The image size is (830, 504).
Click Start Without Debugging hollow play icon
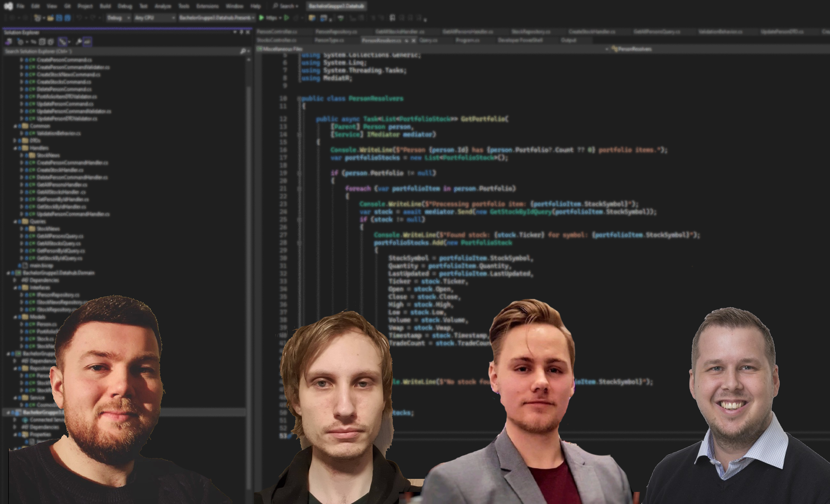tap(286, 18)
